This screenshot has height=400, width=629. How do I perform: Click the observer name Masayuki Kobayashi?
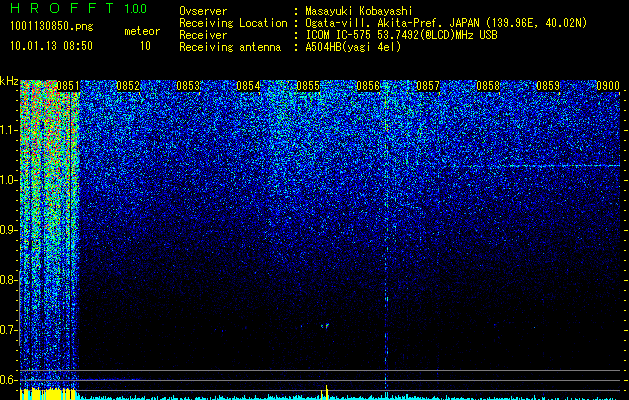point(359,11)
